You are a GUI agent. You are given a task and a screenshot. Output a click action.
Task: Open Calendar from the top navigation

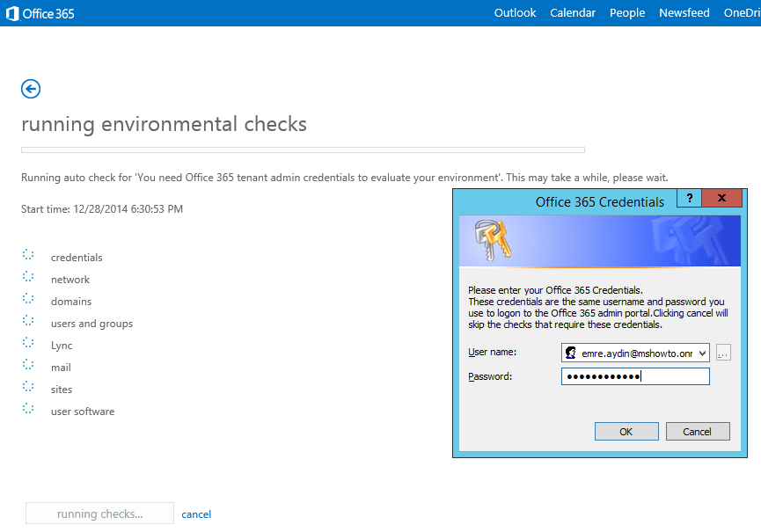pos(573,13)
